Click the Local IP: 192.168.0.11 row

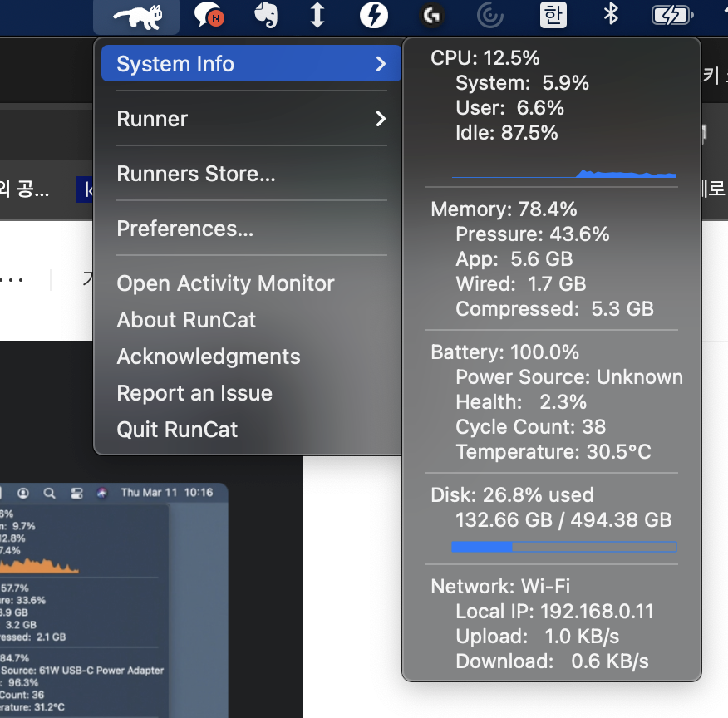tap(554, 612)
